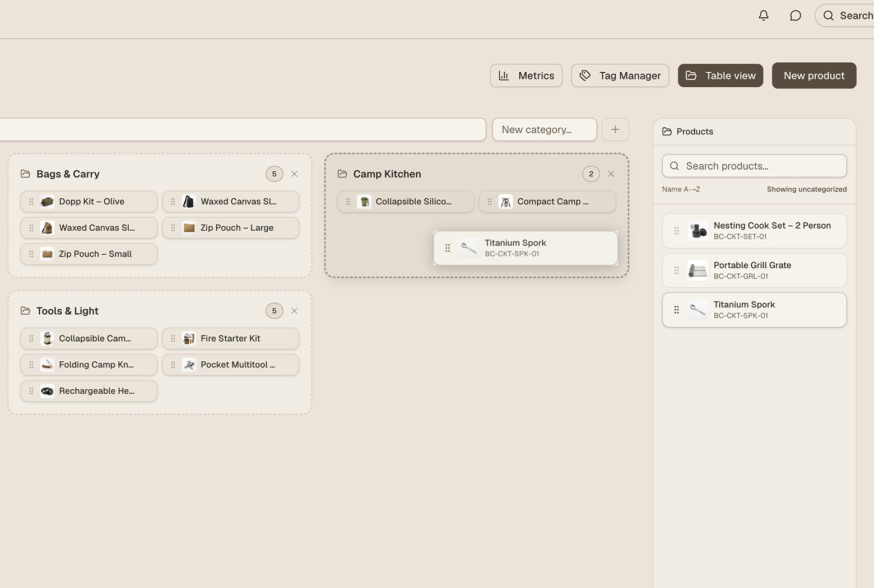Open the chat messages icon
Screen dimensions: 874x588
tap(795, 15)
